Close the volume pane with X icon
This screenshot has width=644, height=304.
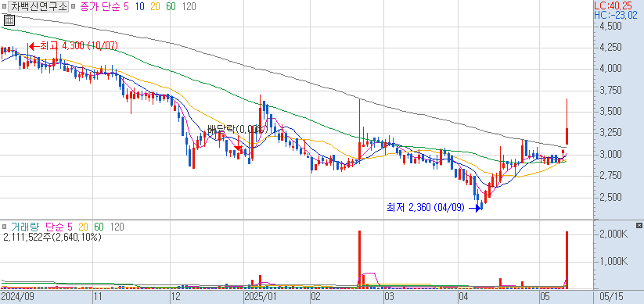coord(639,225)
